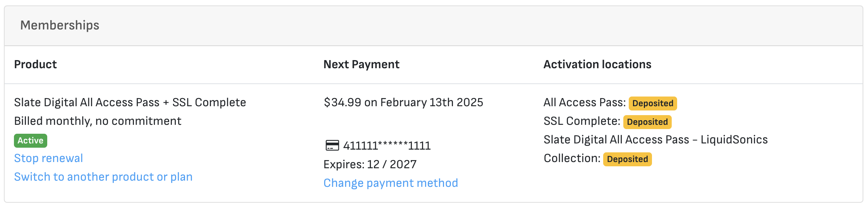Click the Stop renewal link
The image size is (868, 207).
pos(48,158)
